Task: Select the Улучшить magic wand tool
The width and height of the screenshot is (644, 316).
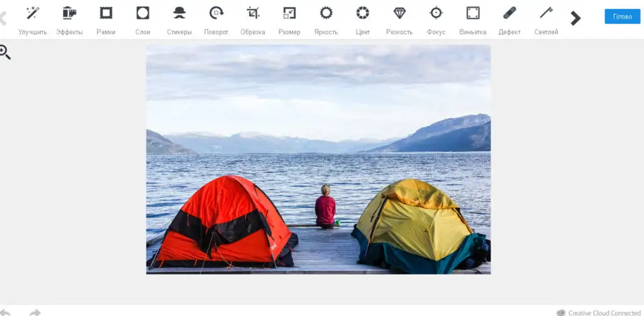Action: (x=33, y=18)
